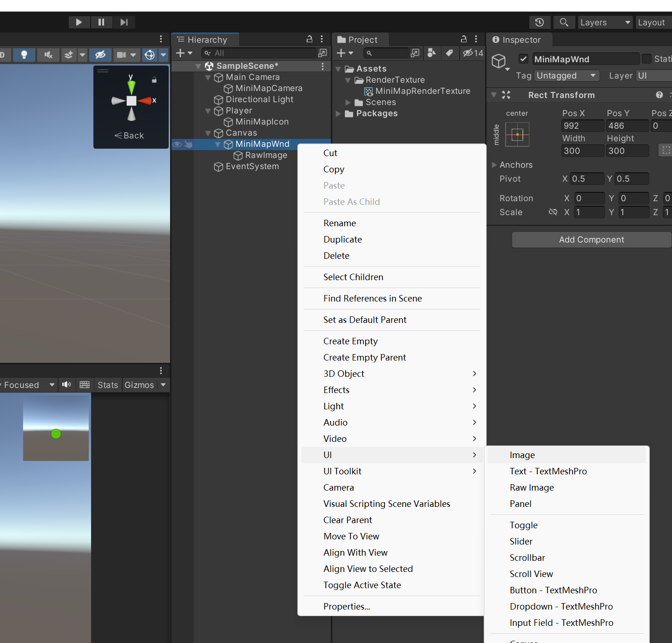Click the anchor presets center-middle box
Image resolution: width=672 pixels, height=643 pixels.
(x=517, y=135)
